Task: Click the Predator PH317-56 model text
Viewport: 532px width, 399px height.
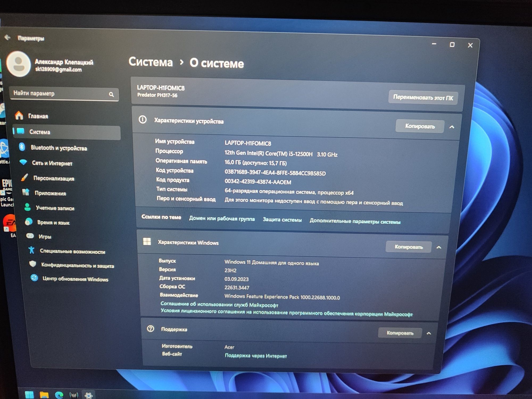Action: coord(157,95)
